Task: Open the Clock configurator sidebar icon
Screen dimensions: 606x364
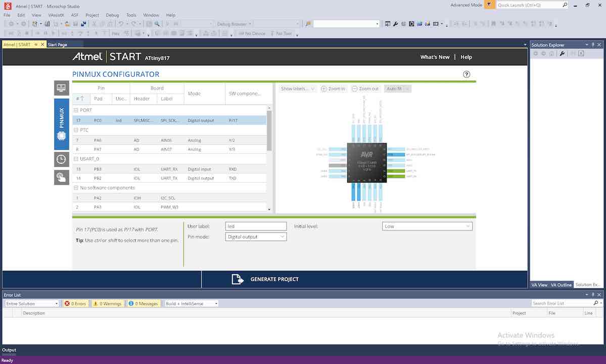Action: pos(61,159)
